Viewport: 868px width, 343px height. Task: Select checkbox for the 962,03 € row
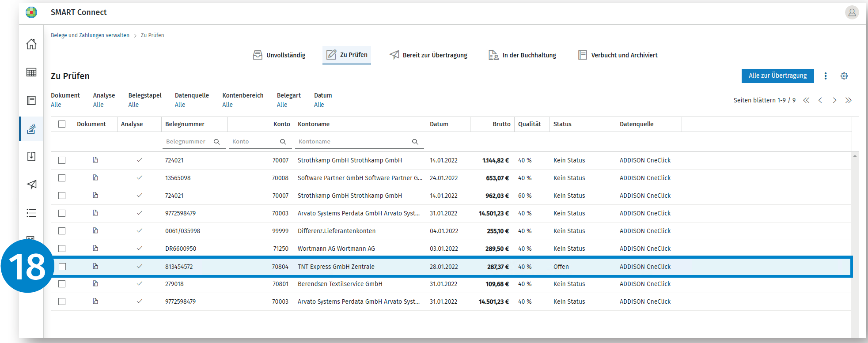click(62, 196)
